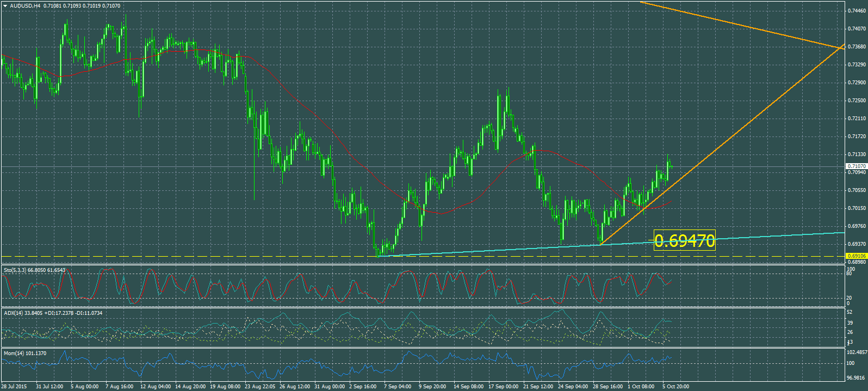Click the 0.74460 price scale label
Image resolution: width=868 pixels, height=391 pixels.
coord(857,10)
